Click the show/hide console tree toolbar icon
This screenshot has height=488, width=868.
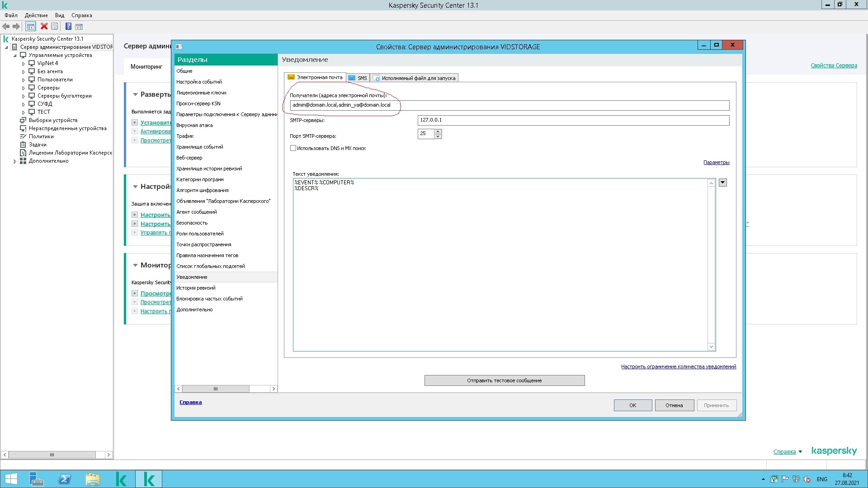(30, 27)
